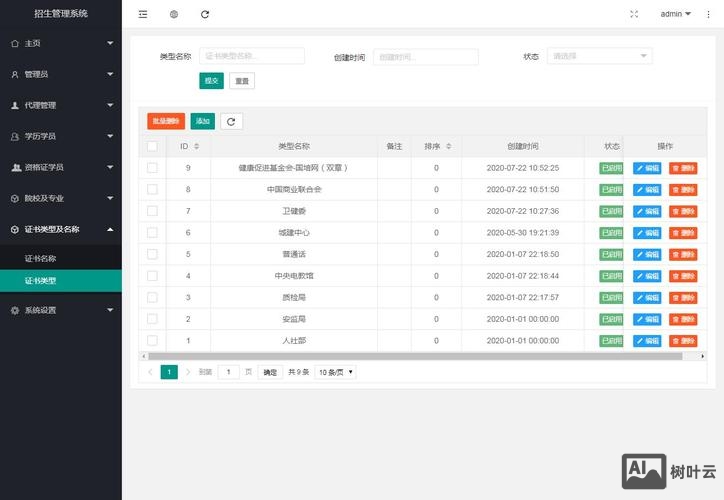
Task: Click the 创建时间 date input field
Action: 426,57
